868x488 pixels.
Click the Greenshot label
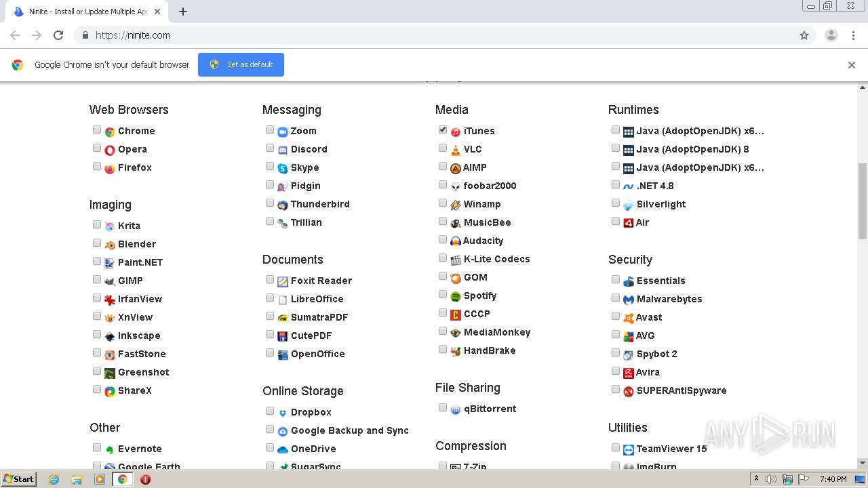(144, 373)
